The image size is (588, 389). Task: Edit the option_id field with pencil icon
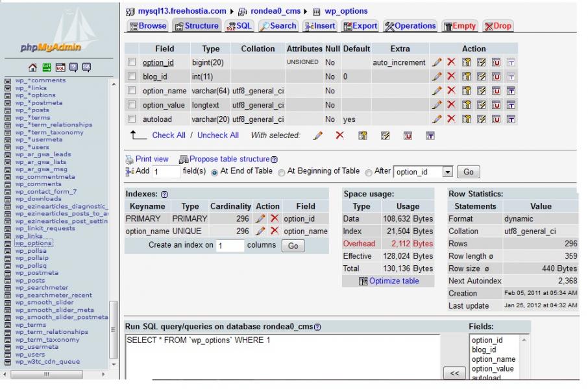point(437,62)
